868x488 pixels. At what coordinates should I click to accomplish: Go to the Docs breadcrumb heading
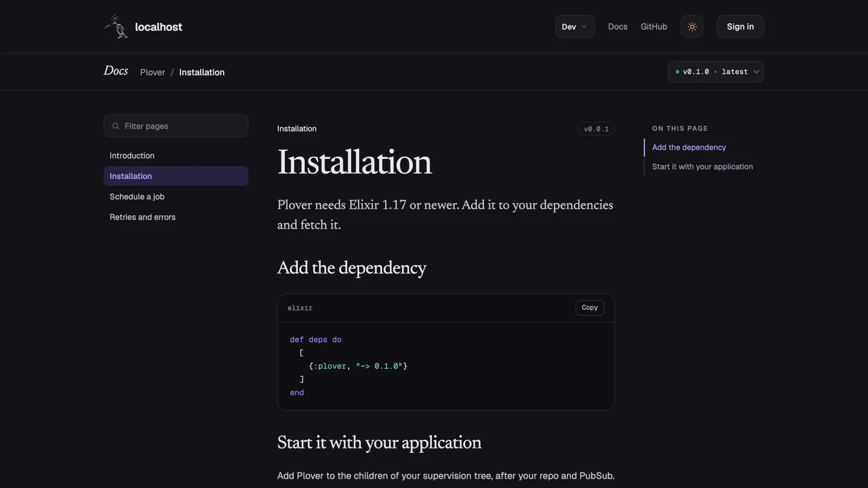[116, 71]
